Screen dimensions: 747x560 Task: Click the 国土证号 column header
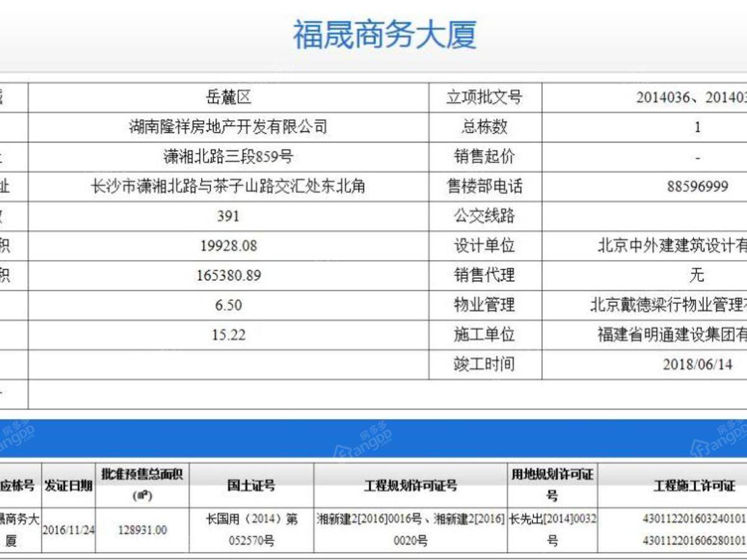point(251,485)
